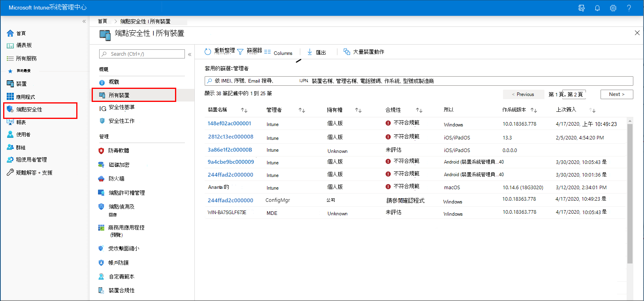Click the 裝置 devices icon
The height and width of the screenshot is (301, 644).
[10, 84]
